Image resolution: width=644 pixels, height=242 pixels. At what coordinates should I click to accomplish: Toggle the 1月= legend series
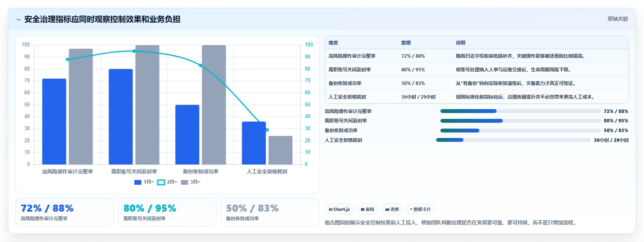[x=144, y=182]
